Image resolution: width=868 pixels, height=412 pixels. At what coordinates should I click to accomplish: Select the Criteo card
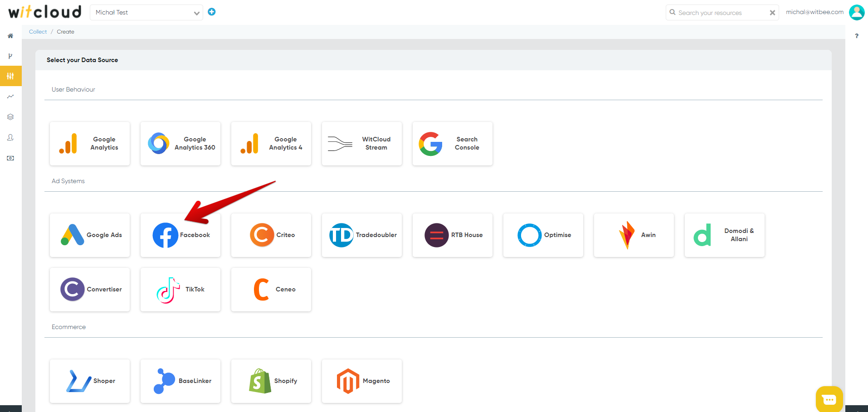click(271, 235)
